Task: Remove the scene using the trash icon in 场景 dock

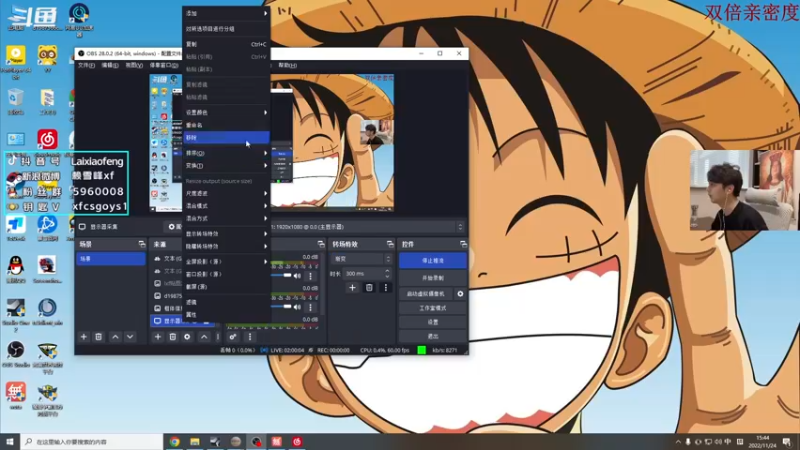Action: (x=98, y=337)
